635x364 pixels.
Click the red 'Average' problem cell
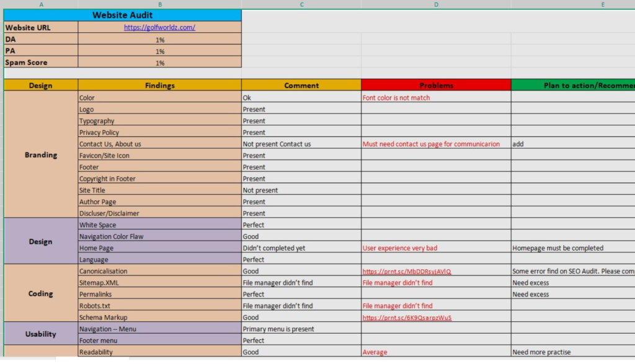[x=436, y=352]
